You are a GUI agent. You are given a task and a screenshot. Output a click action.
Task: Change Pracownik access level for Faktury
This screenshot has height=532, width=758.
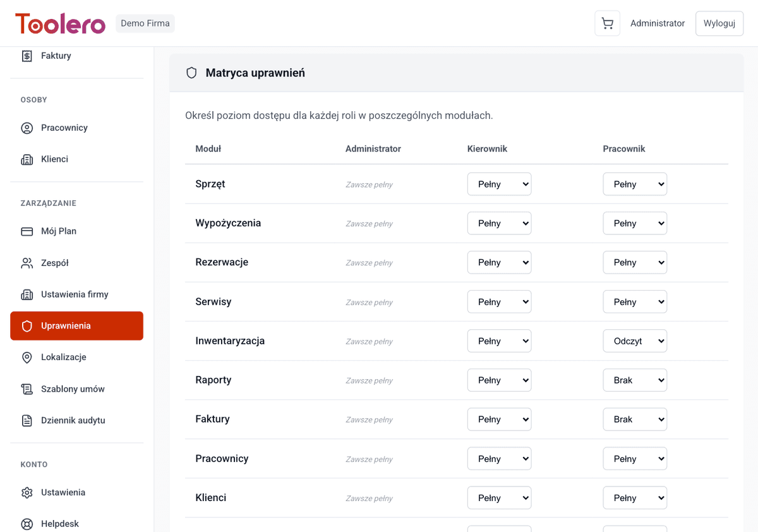tap(635, 420)
